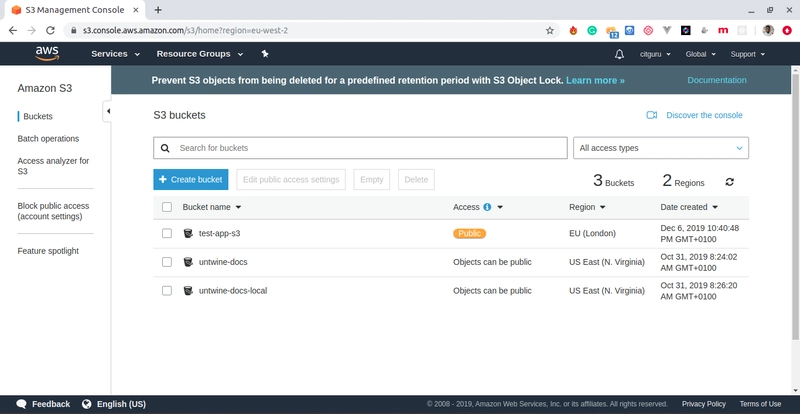Sort by Date created column header
Screen dimensions: 800x414
[689, 207]
